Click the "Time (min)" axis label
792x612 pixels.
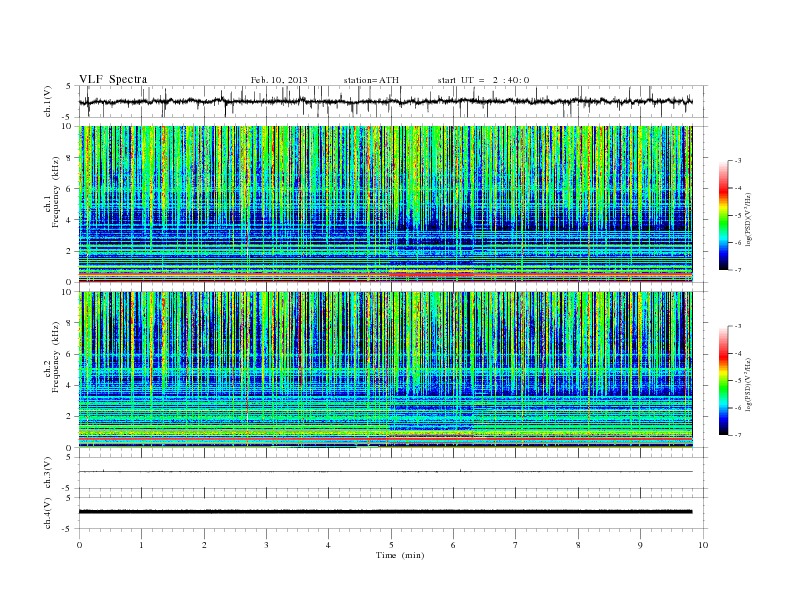pyautogui.click(x=400, y=555)
